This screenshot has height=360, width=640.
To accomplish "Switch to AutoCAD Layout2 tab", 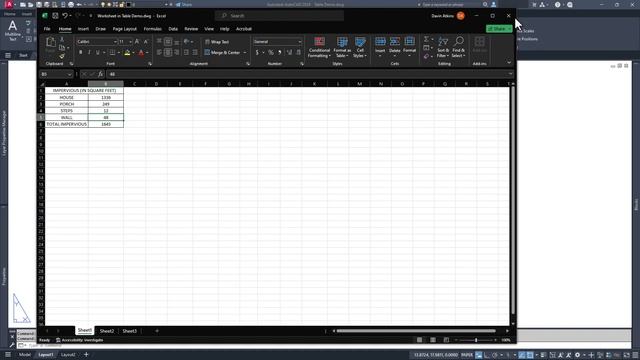I will pos(68,355).
